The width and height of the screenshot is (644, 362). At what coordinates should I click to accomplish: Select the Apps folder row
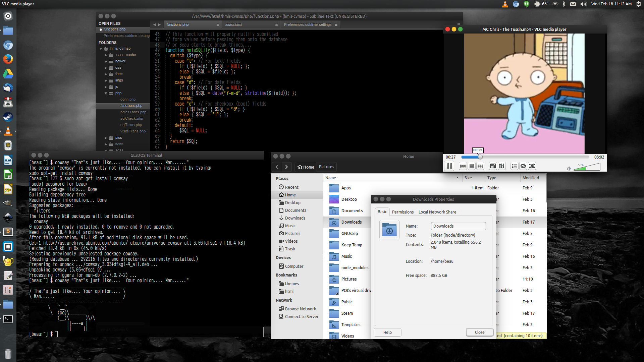435,188
